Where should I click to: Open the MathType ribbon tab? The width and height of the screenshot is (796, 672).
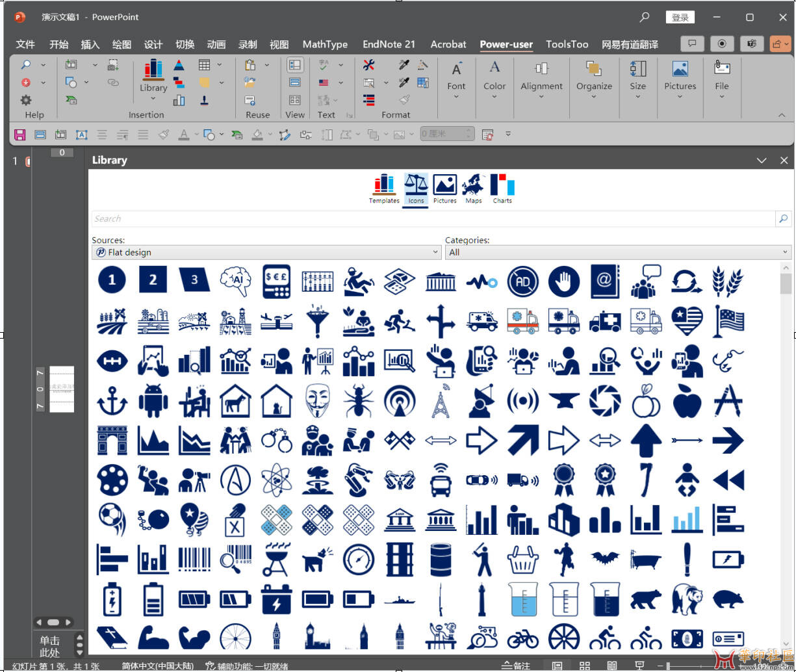click(x=325, y=44)
